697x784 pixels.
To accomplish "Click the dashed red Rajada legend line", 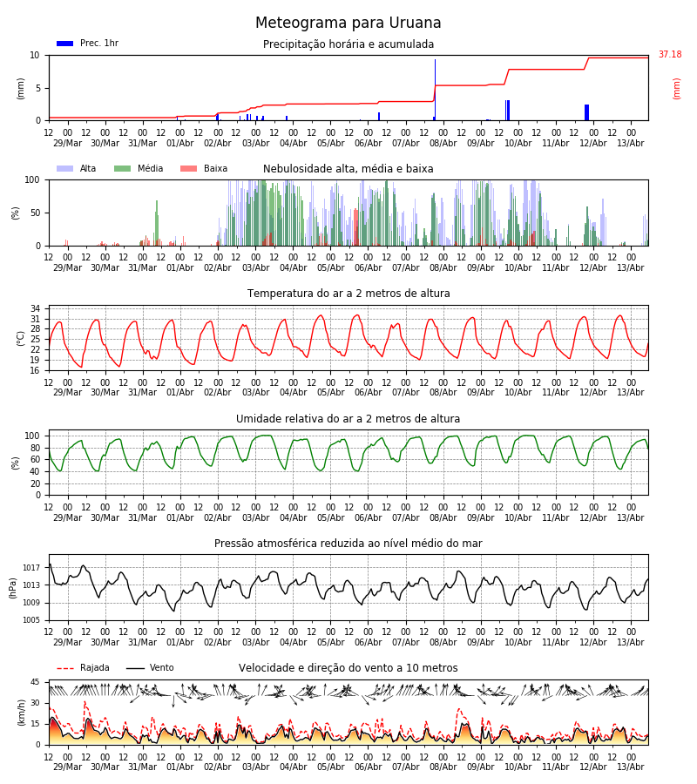I will pyautogui.click(x=64, y=668).
